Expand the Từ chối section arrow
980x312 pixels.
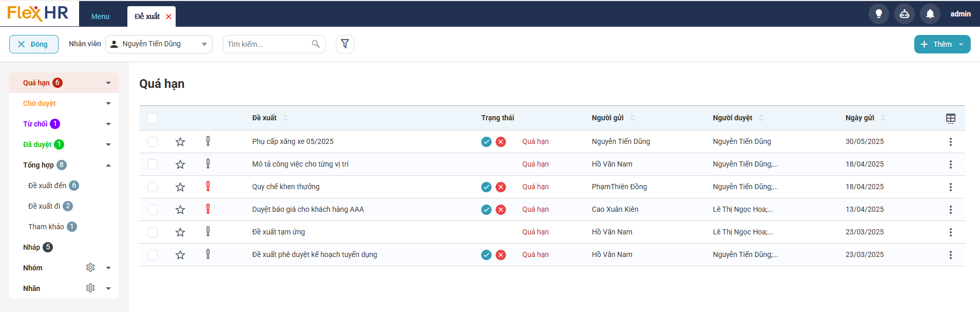[108, 124]
